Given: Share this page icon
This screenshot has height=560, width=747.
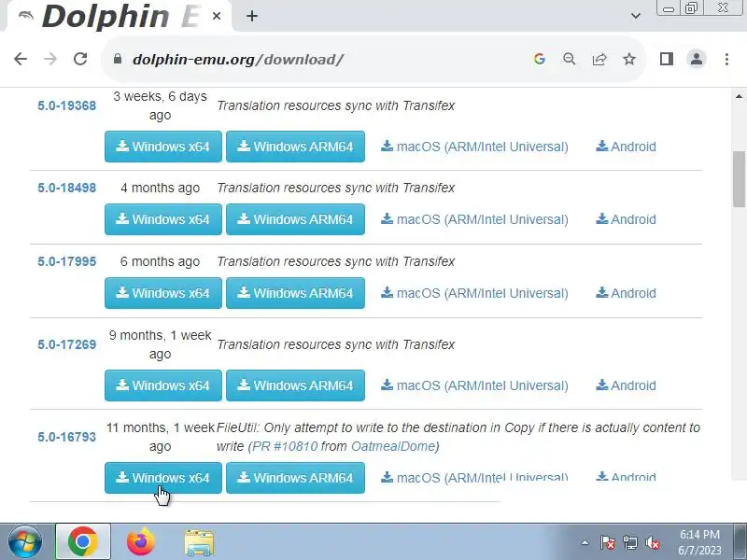Looking at the screenshot, I should coord(599,59).
